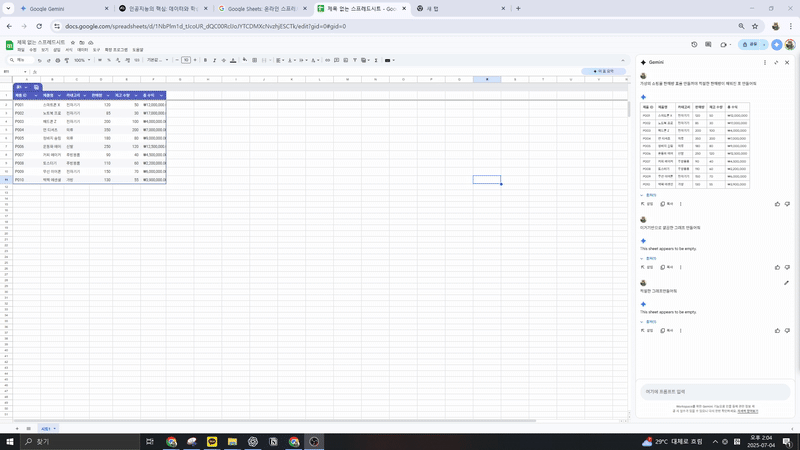Viewport: 800px width, 450px height.
Task: Show all comments via the header icon
Action: [708, 45]
